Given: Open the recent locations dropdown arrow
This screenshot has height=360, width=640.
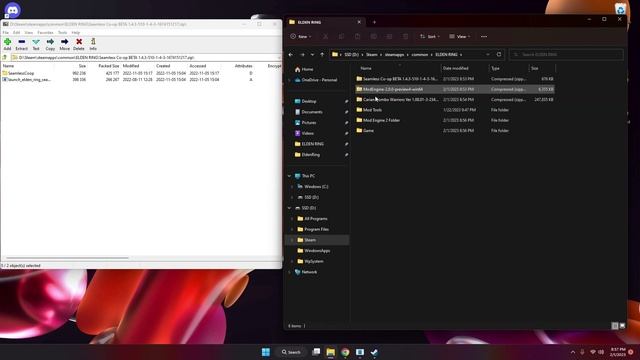Looking at the screenshot, I should point(312,54).
